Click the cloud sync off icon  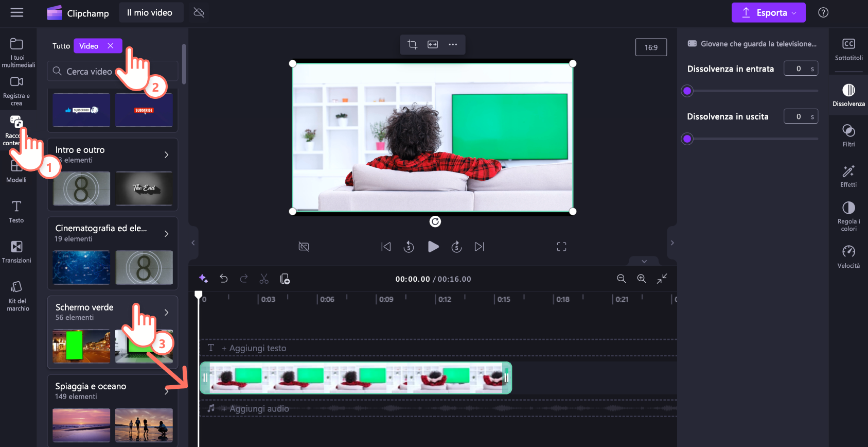tap(199, 12)
